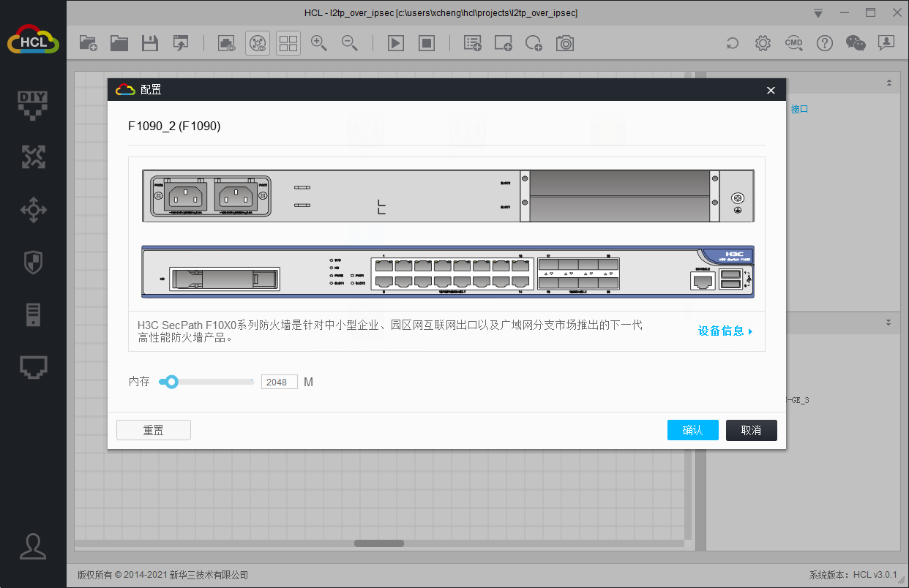
Task: Click the user profile icon in the sidebar
Action: (x=33, y=546)
